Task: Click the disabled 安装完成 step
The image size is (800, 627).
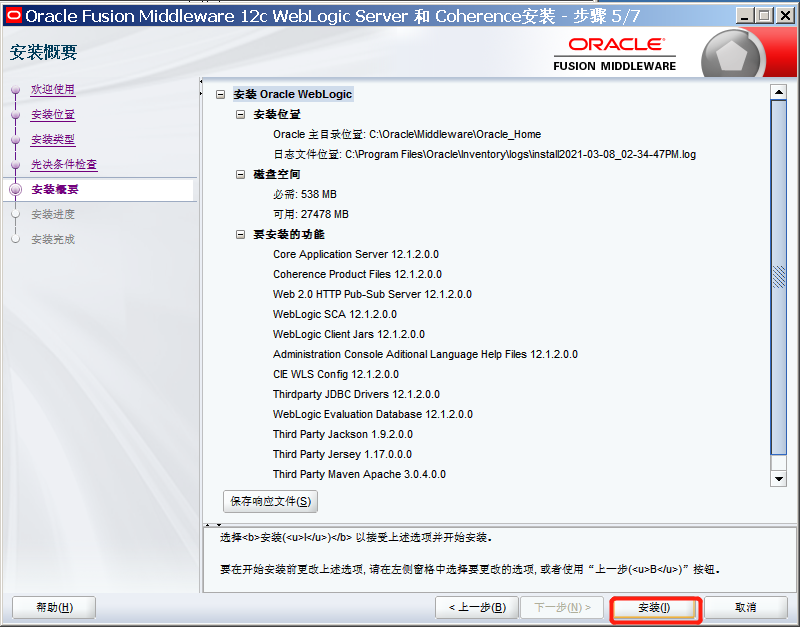Action: 53,239
